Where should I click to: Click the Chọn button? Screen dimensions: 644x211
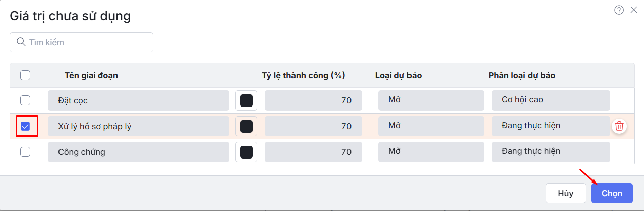(612, 193)
